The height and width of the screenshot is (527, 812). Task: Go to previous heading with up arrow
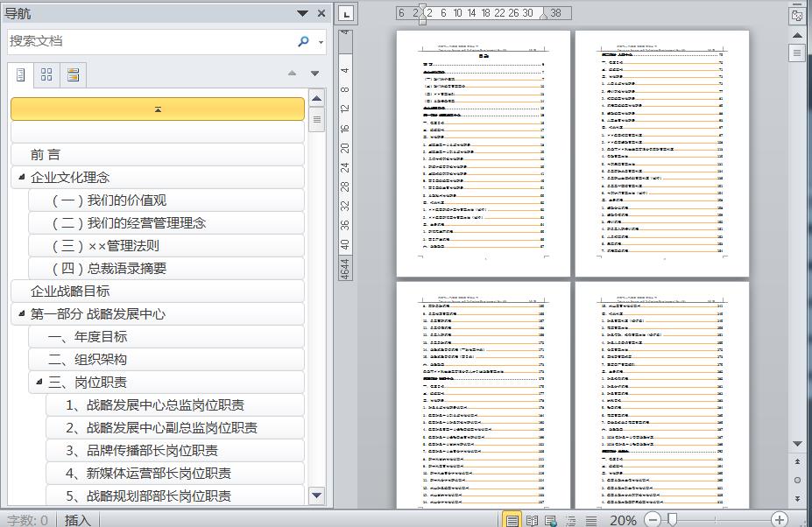pos(292,74)
